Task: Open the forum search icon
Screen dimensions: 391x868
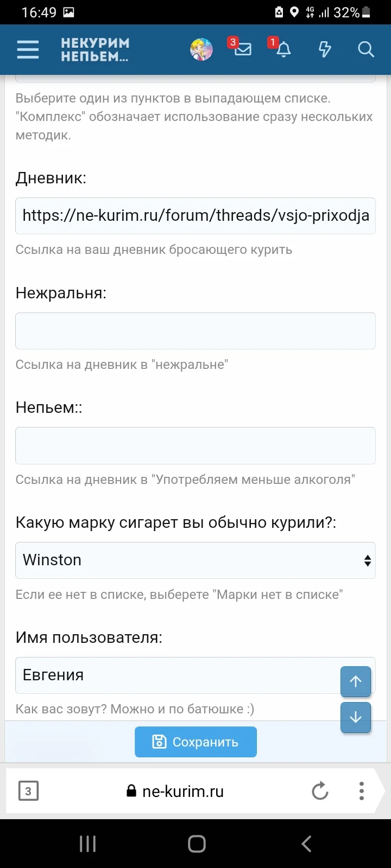Action: click(365, 49)
